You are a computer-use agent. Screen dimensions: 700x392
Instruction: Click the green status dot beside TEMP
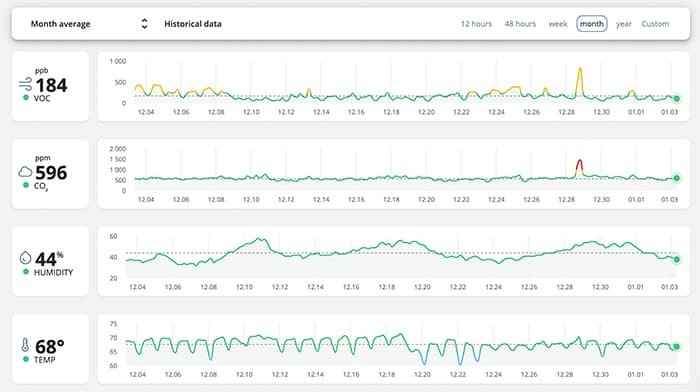pos(26,359)
